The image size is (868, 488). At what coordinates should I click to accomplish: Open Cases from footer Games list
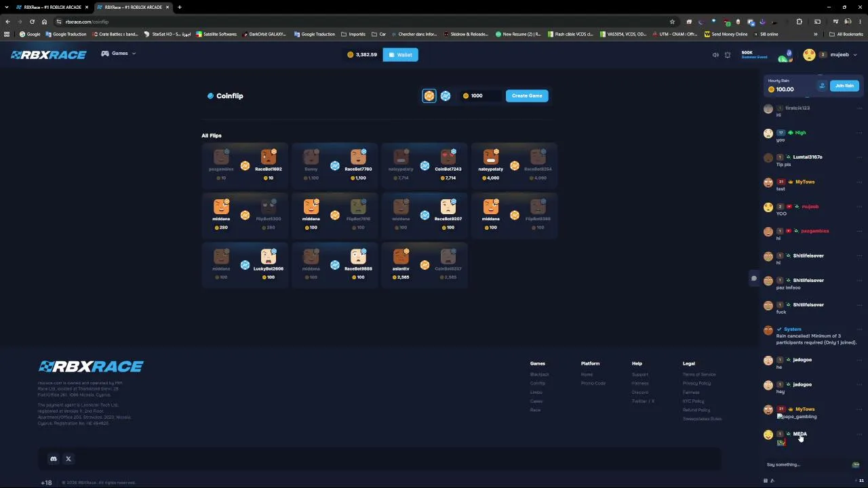pyautogui.click(x=536, y=401)
